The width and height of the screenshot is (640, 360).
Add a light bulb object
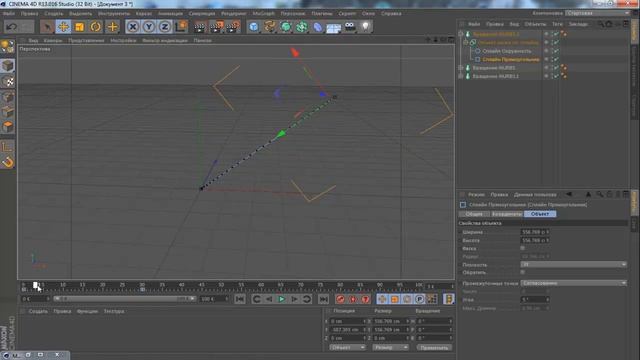366,27
